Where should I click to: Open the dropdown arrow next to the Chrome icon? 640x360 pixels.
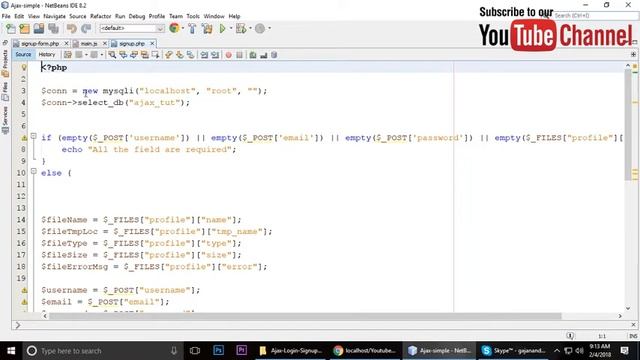183,28
